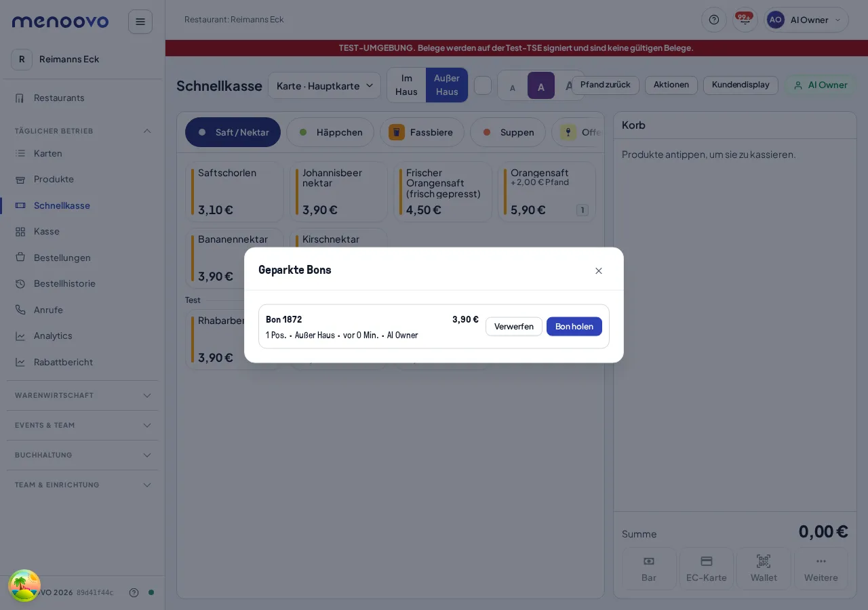Open Karten in the sidebar

click(x=82, y=154)
